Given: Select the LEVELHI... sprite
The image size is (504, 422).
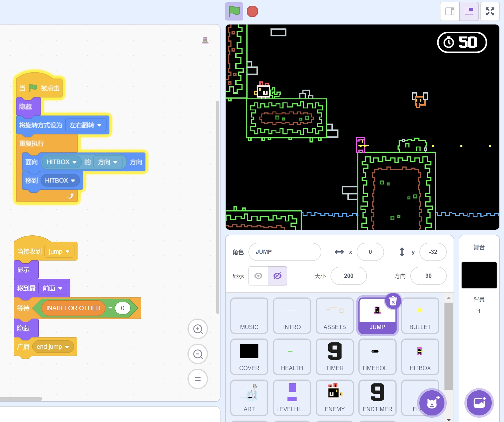Looking at the screenshot, I should tap(292, 398).
